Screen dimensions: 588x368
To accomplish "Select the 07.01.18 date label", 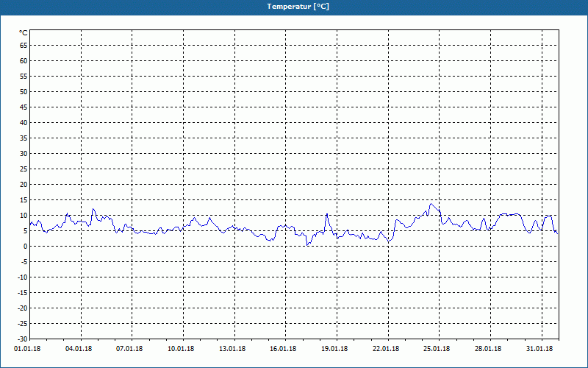I will pyautogui.click(x=129, y=349).
